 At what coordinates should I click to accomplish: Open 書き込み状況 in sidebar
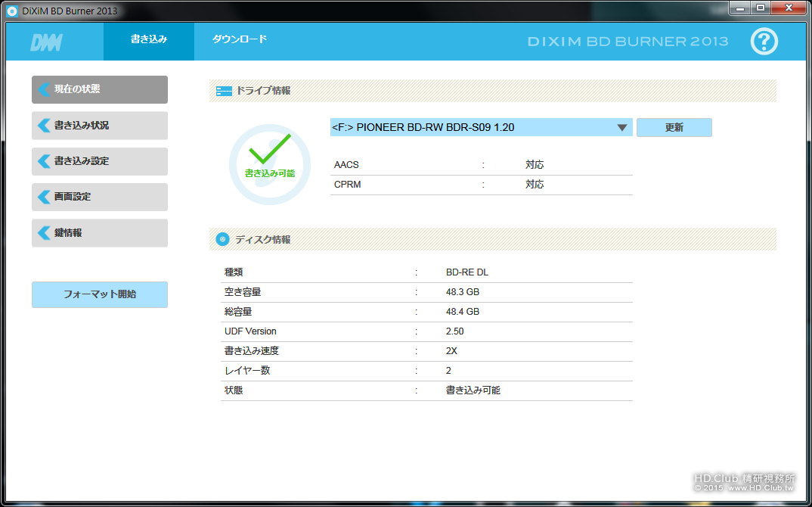(100, 126)
